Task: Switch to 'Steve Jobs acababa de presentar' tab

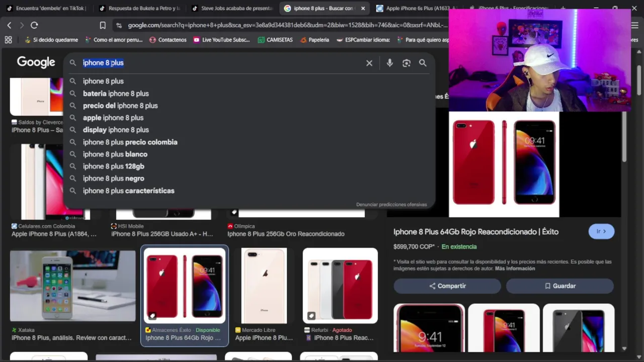Action: click(x=231, y=9)
